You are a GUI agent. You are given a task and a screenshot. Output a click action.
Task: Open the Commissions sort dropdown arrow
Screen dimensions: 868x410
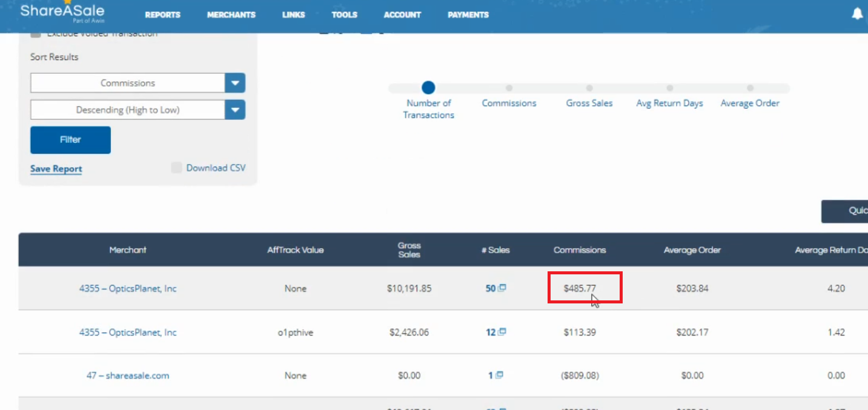[235, 83]
